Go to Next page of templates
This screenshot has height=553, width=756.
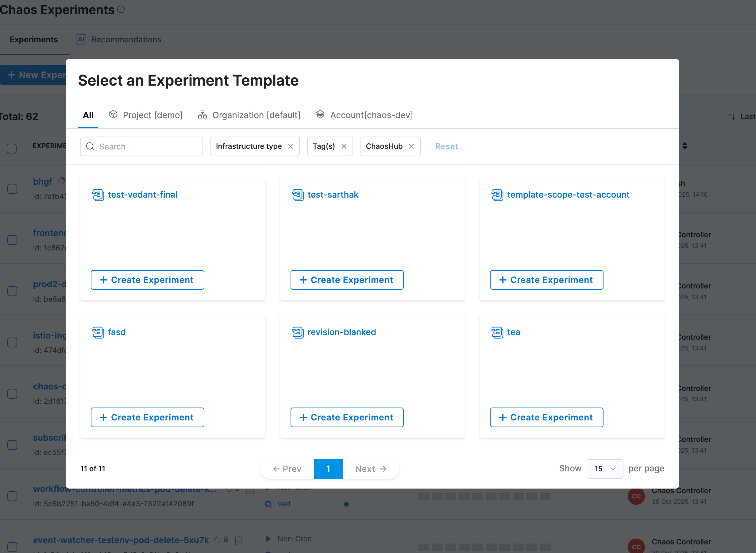click(x=370, y=469)
